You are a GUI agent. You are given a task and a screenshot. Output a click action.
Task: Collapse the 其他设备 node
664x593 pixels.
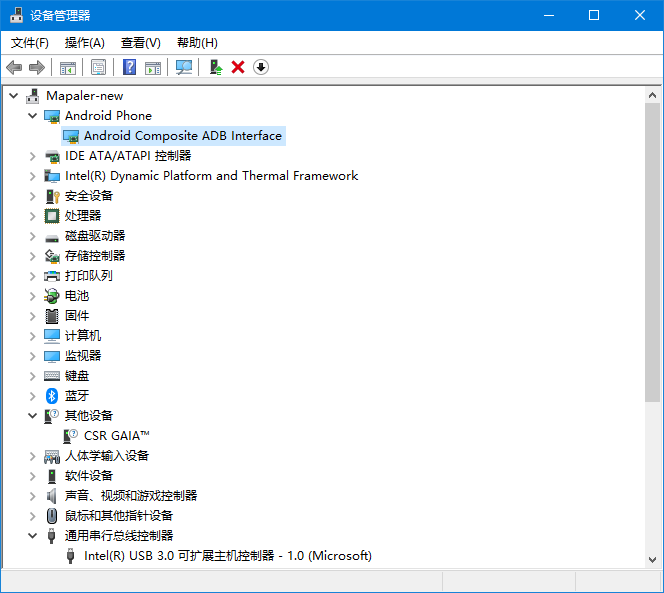pyautogui.click(x=33, y=416)
